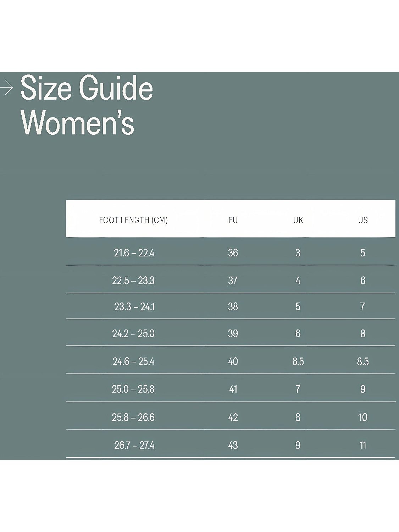The image size is (399, 532).
Task: Select the Size Guide Women's heading
Action: 87,105
